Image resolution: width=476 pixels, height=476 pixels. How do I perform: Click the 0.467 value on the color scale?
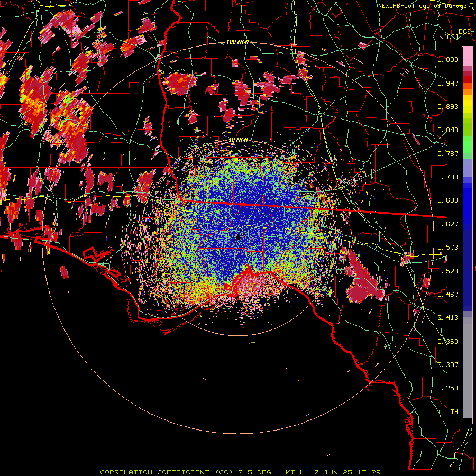point(448,295)
